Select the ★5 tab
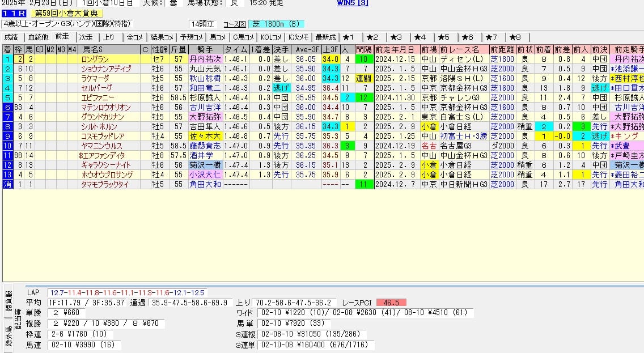Image resolution: width=644 pixels, height=353 pixels. [x=444, y=37]
